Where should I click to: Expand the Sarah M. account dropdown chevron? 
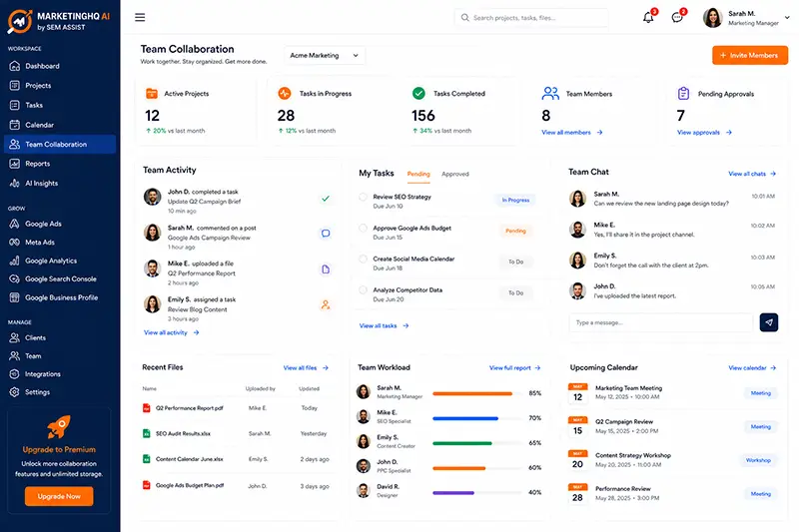[x=787, y=17]
